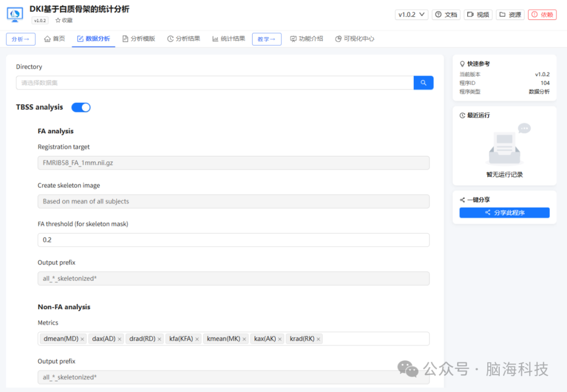Image resolution: width=567 pixels, height=392 pixels.
Task: Click the FA threshold input field
Action: [x=234, y=240]
